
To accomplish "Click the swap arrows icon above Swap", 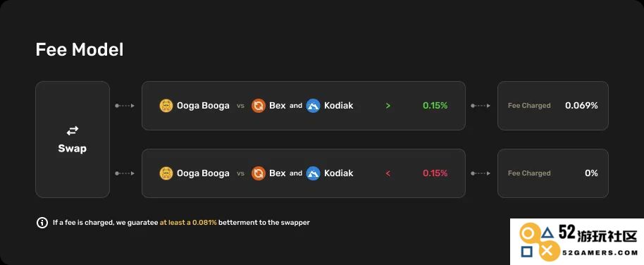I will pos(73,131).
